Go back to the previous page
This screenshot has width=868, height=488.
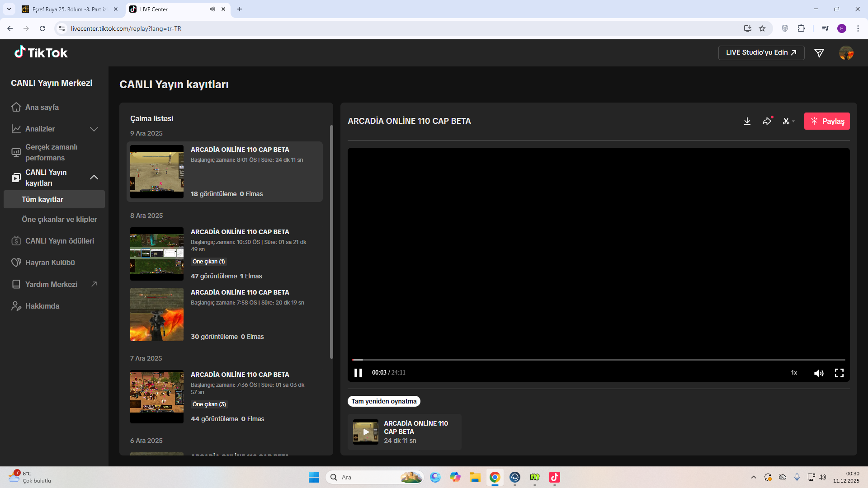(10, 28)
